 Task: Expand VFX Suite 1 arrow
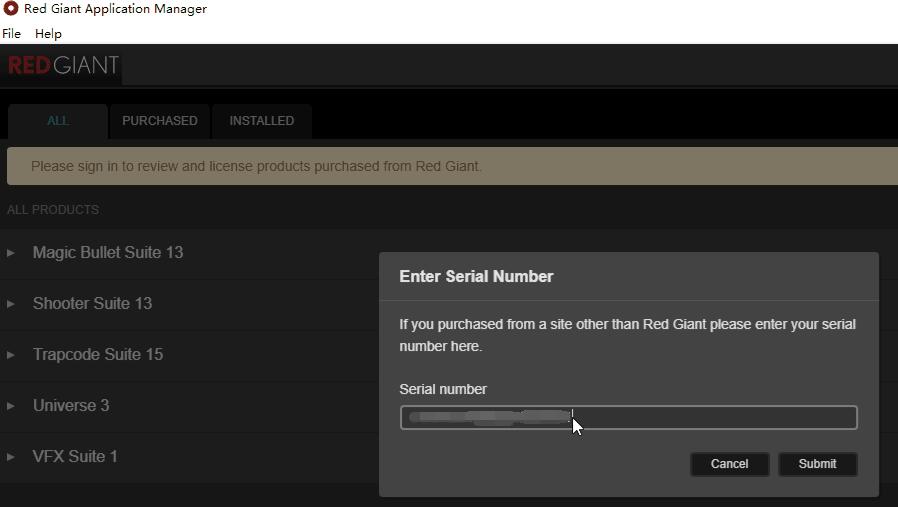[10, 457]
